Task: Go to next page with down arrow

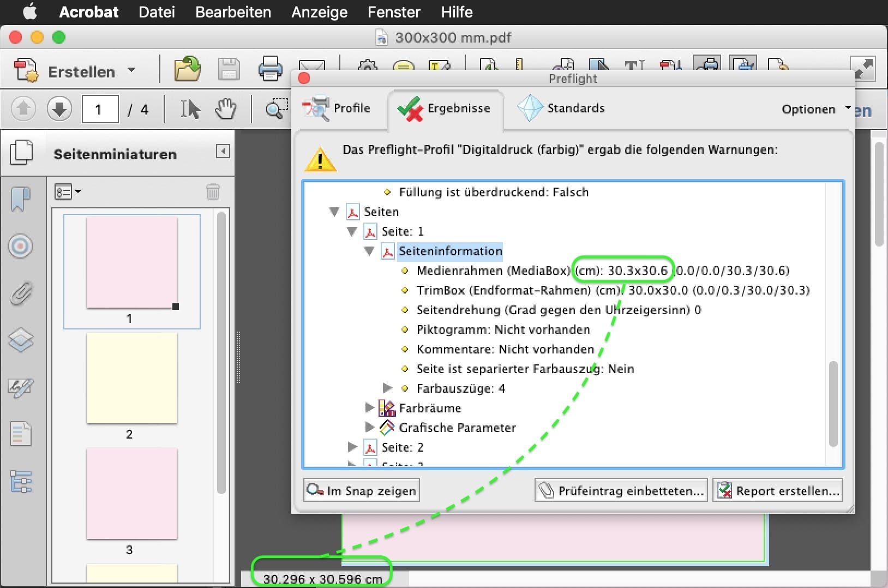Action: [59, 109]
